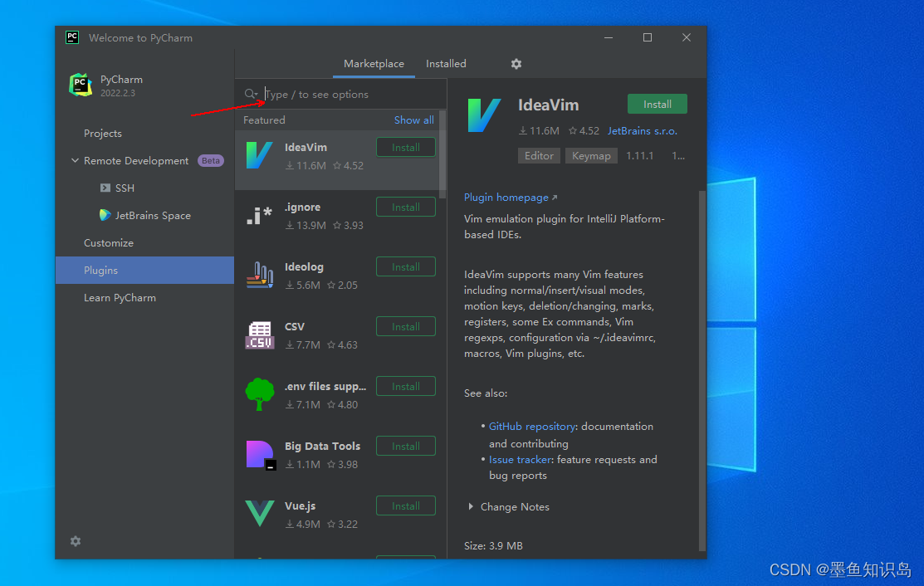The image size is (924, 586).
Task: Click the Vue.js plugin icon
Action: 259,513
